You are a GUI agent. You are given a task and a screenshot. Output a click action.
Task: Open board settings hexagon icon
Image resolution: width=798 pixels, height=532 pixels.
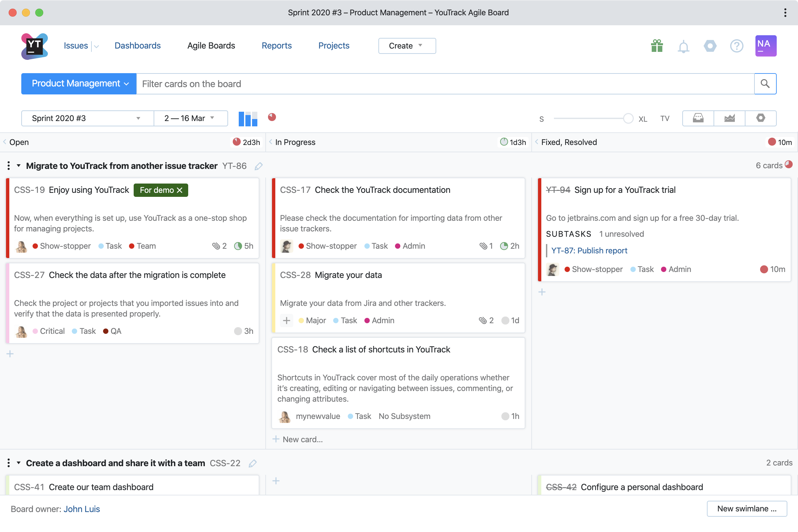pos(761,118)
